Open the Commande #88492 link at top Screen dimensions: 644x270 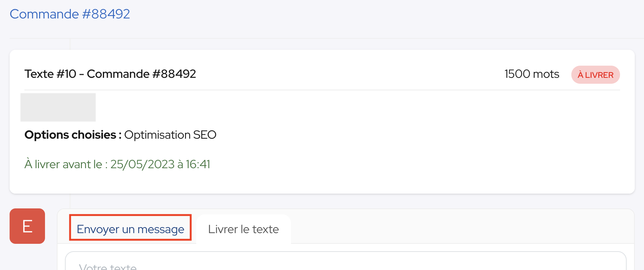click(x=70, y=14)
